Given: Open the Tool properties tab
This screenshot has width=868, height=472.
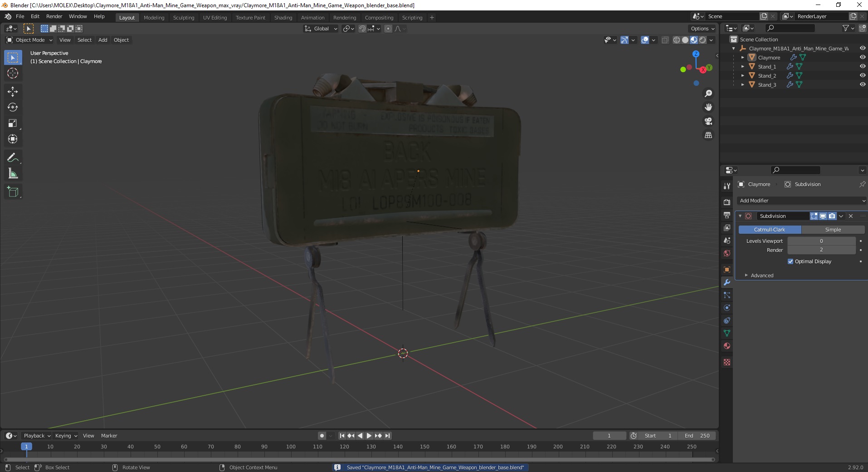Looking at the screenshot, I should tap(727, 186).
